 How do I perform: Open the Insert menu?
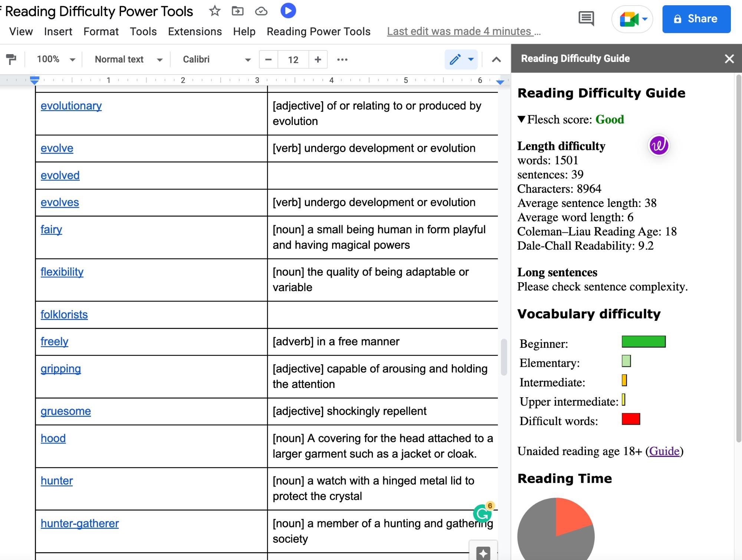(x=58, y=32)
